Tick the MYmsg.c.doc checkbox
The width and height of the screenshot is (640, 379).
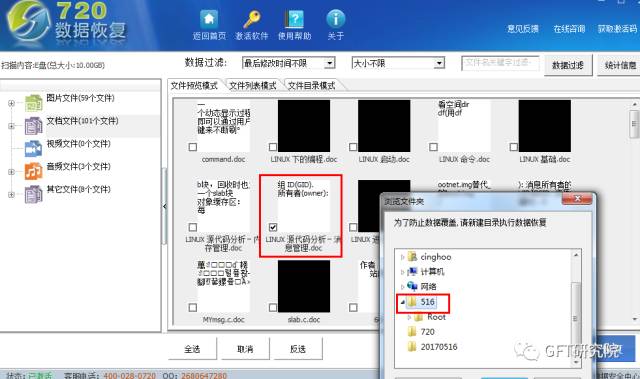193,307
